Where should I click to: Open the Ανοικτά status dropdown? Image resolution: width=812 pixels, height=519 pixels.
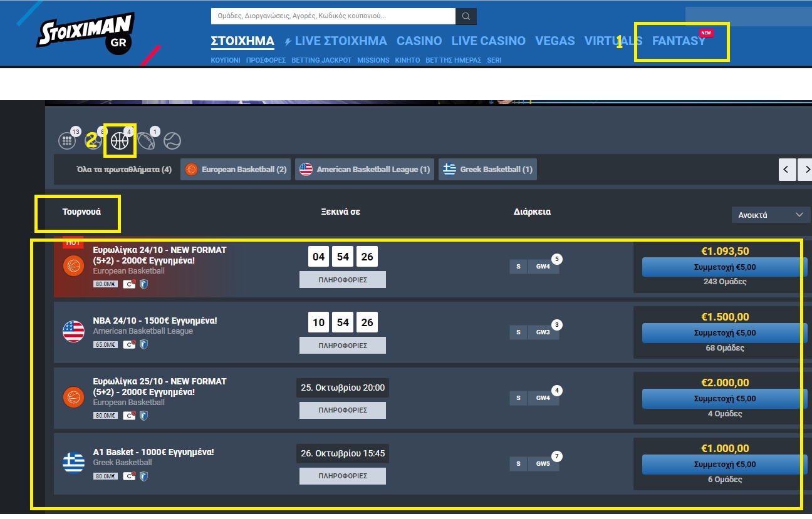[771, 215]
